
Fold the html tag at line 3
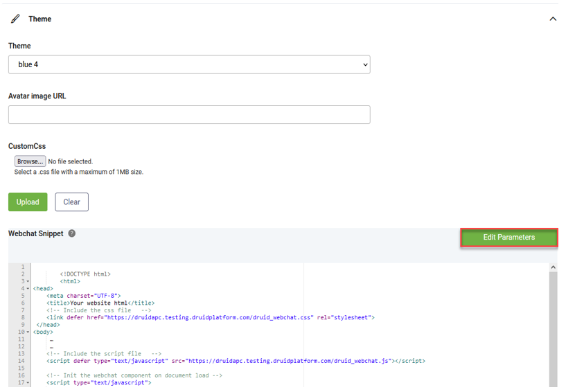click(28, 282)
